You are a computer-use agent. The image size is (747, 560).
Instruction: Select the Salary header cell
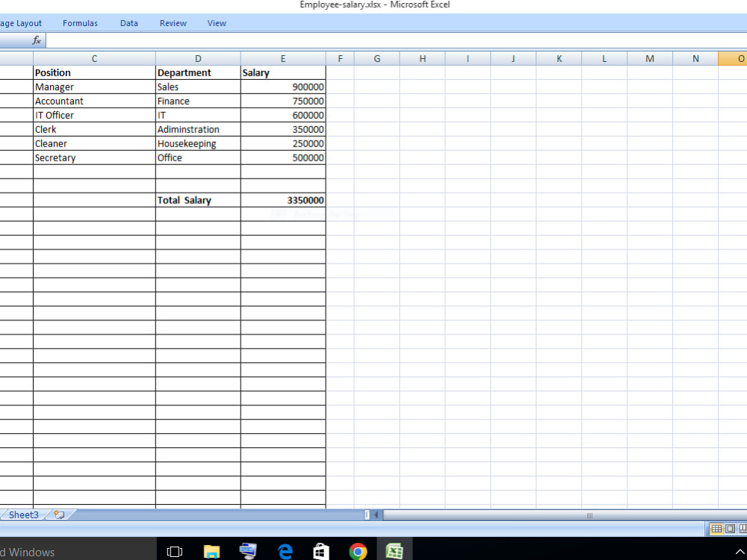pos(283,73)
